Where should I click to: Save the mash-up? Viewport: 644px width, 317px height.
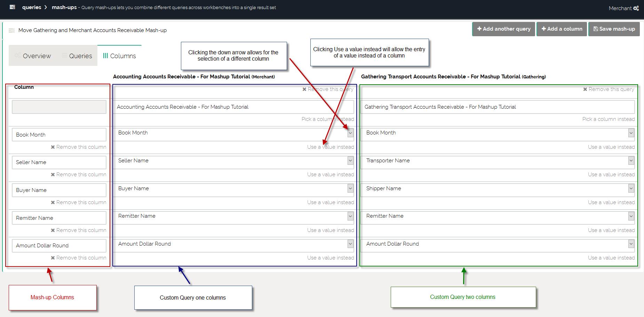[x=614, y=29]
